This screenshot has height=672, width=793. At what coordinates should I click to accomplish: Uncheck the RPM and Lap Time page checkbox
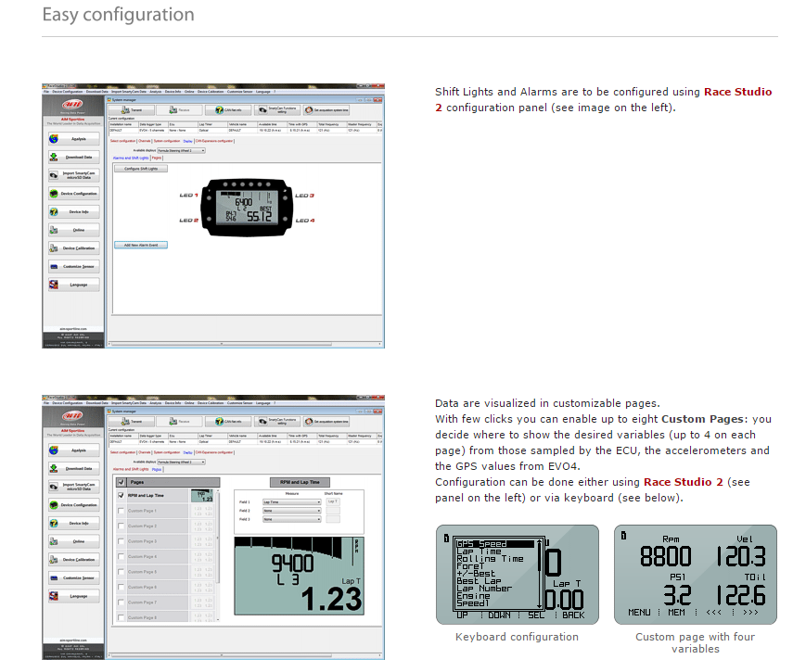coord(122,496)
